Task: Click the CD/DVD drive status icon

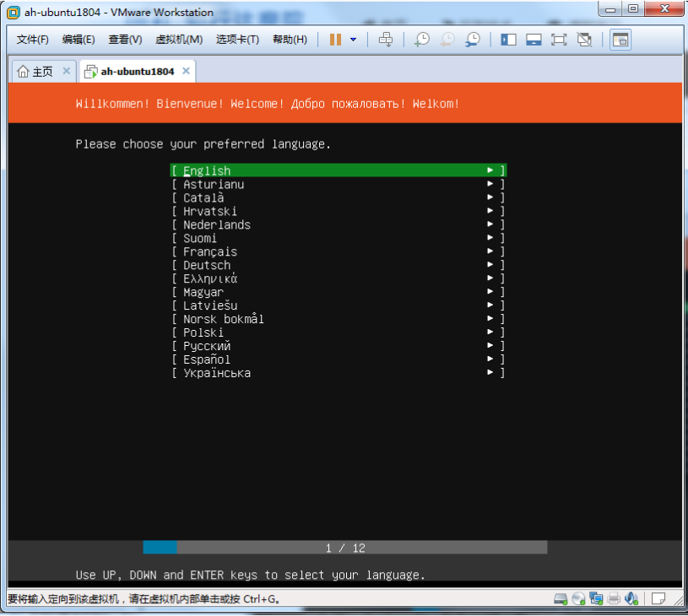Action: pyautogui.click(x=578, y=599)
